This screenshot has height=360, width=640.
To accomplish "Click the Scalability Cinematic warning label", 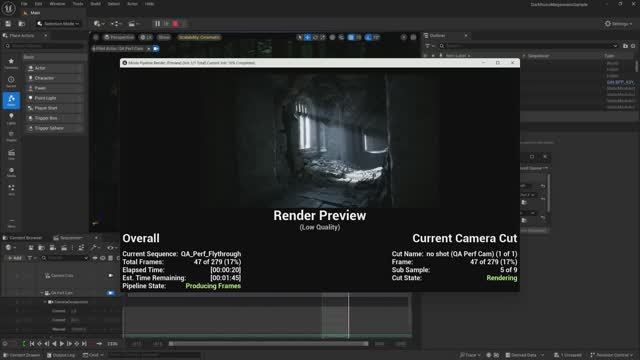I will [199, 37].
